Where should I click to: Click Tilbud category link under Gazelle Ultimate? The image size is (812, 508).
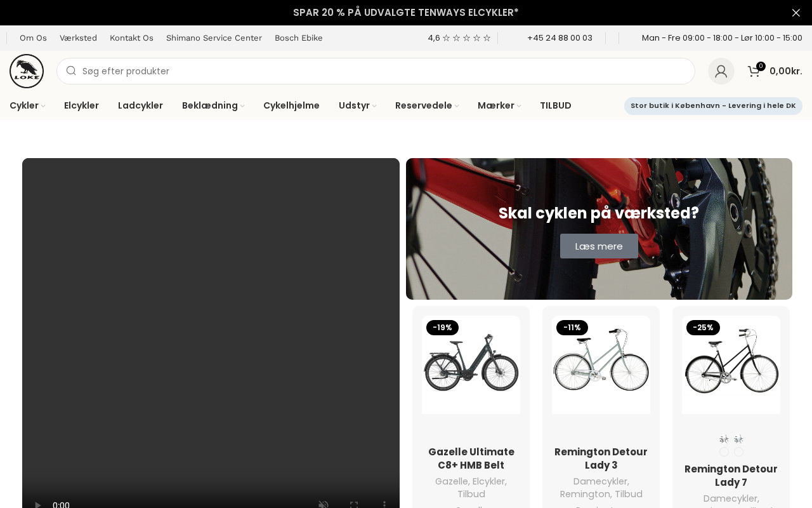471,494
